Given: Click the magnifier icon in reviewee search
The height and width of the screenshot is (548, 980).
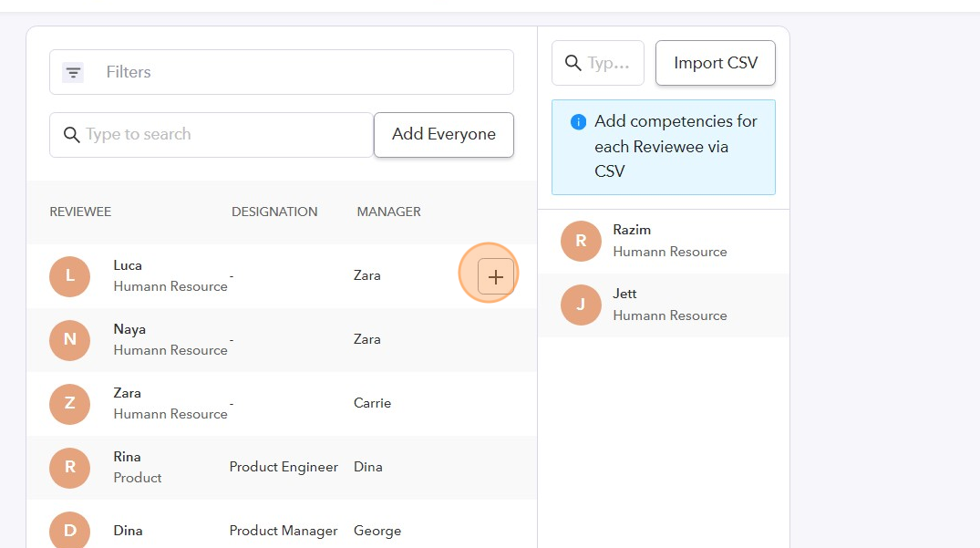Looking at the screenshot, I should coord(72,135).
